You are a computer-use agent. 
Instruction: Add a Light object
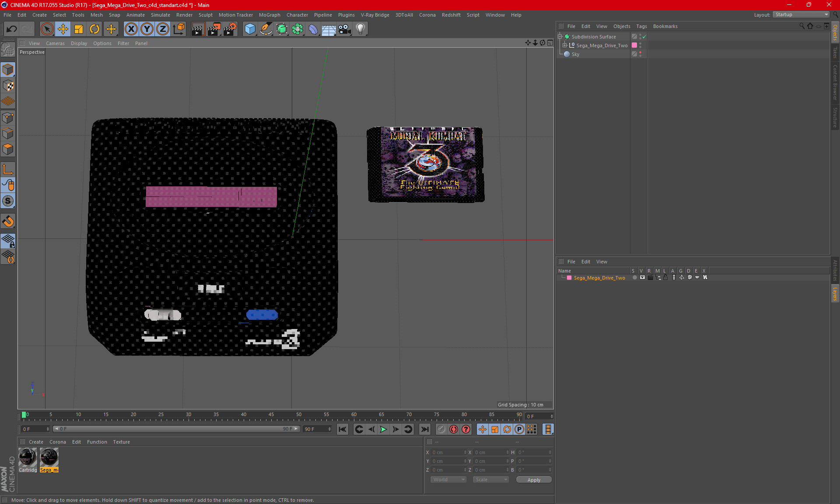pyautogui.click(x=360, y=29)
